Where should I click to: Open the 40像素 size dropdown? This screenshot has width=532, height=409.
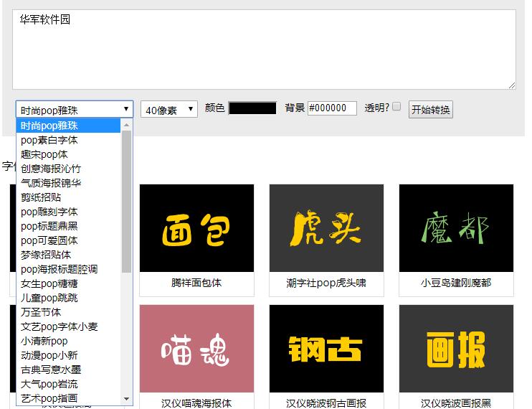coord(169,110)
